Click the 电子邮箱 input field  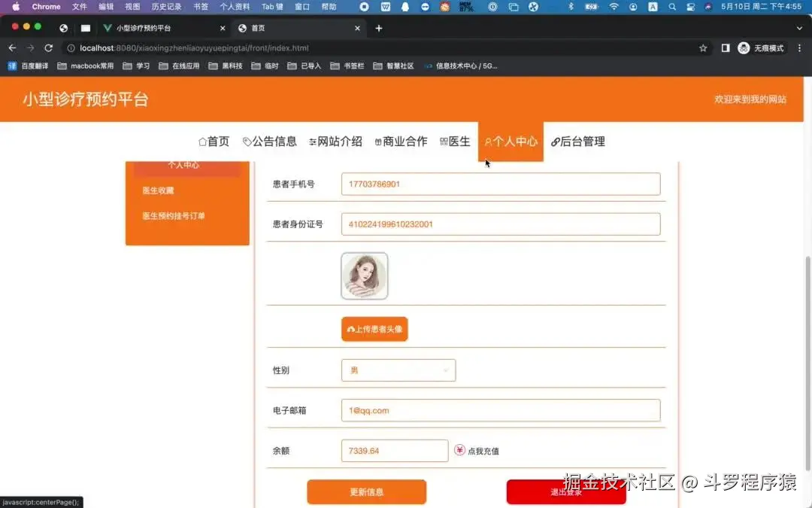tap(501, 411)
